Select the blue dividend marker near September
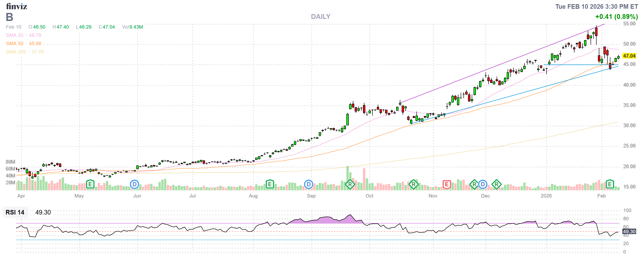This screenshot has width=644, height=259. point(308,185)
